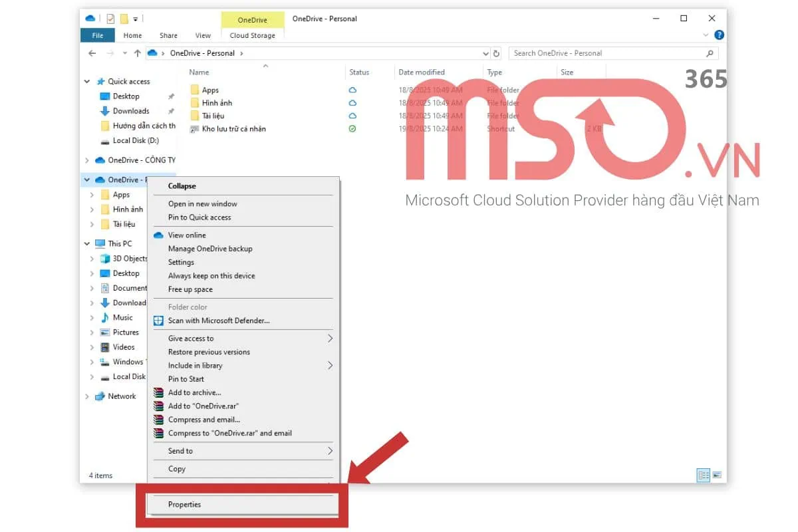Expand the Send to submenu
This screenshot has height=532, width=798.
tap(243, 451)
